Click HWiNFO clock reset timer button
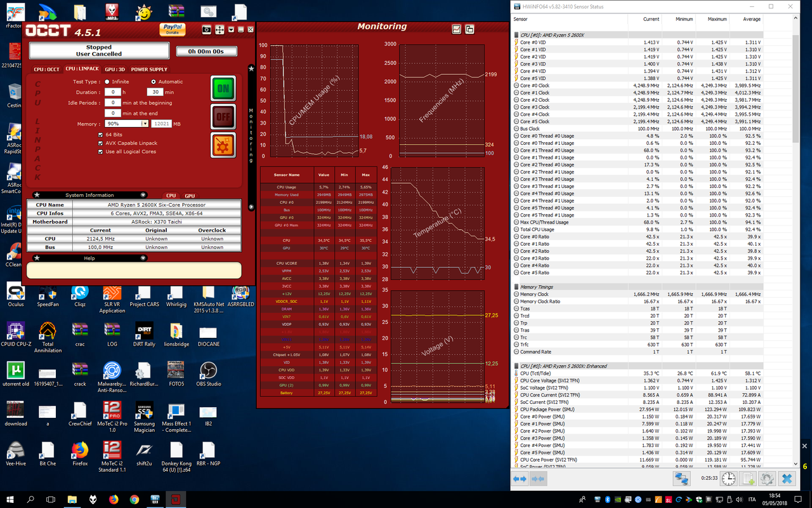 [729, 479]
